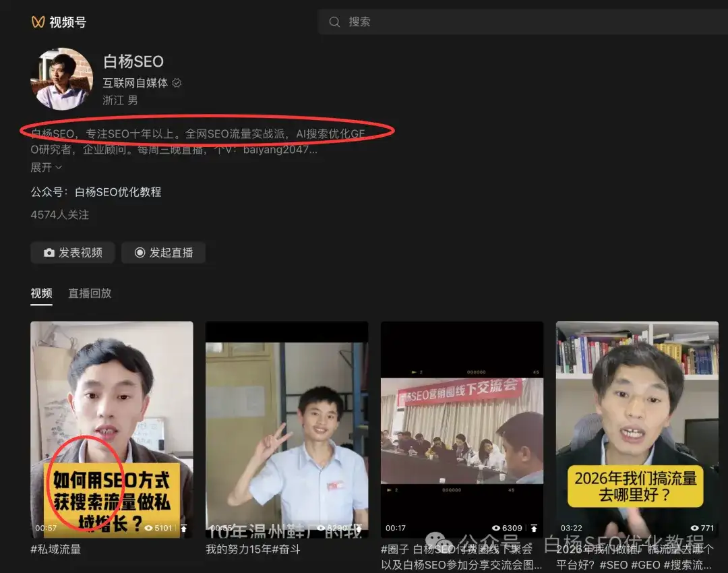The image size is (728, 573).
Task: Click the 视频号 logo icon
Action: [x=38, y=22]
